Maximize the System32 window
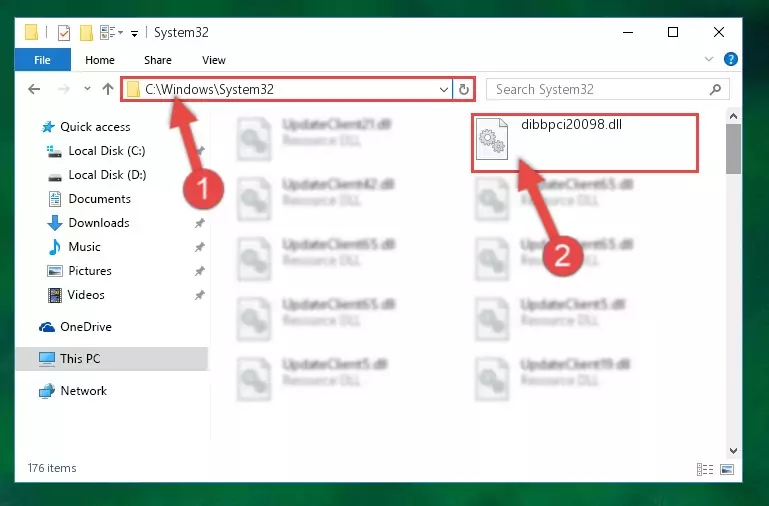Viewport: 769px width, 506px height. (673, 32)
